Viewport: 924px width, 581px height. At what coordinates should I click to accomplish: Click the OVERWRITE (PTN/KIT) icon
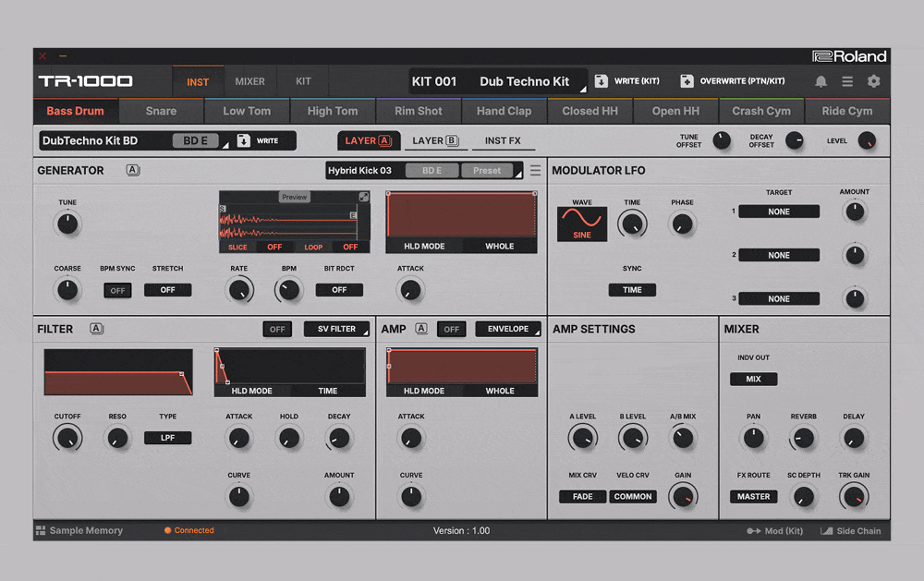coord(687,81)
